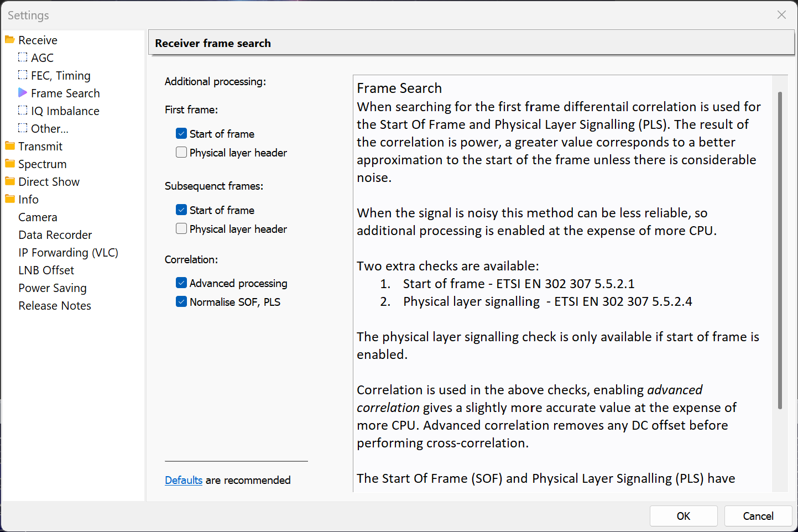This screenshot has width=798, height=532.
Task: Click the Transmit folder icon
Action: tap(10, 146)
